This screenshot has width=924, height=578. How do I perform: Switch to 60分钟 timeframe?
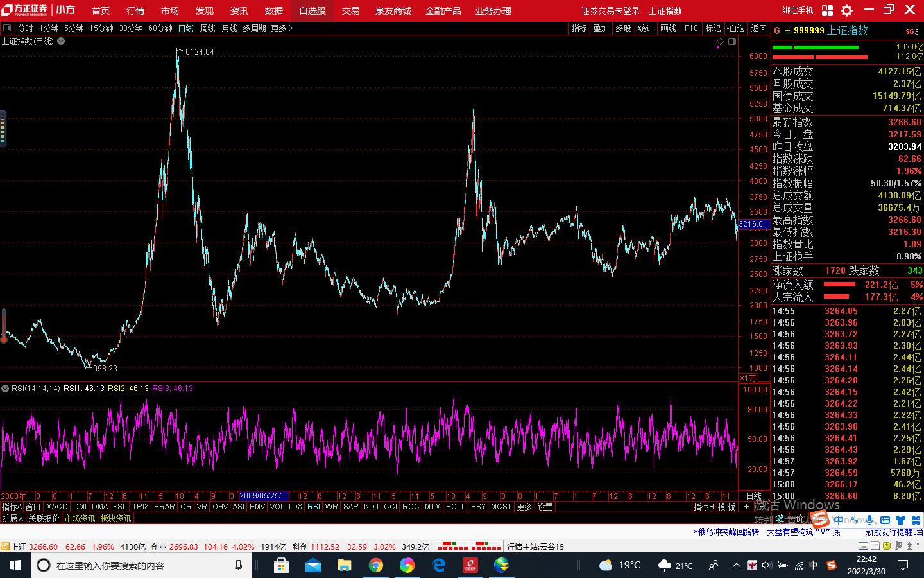[x=160, y=28]
